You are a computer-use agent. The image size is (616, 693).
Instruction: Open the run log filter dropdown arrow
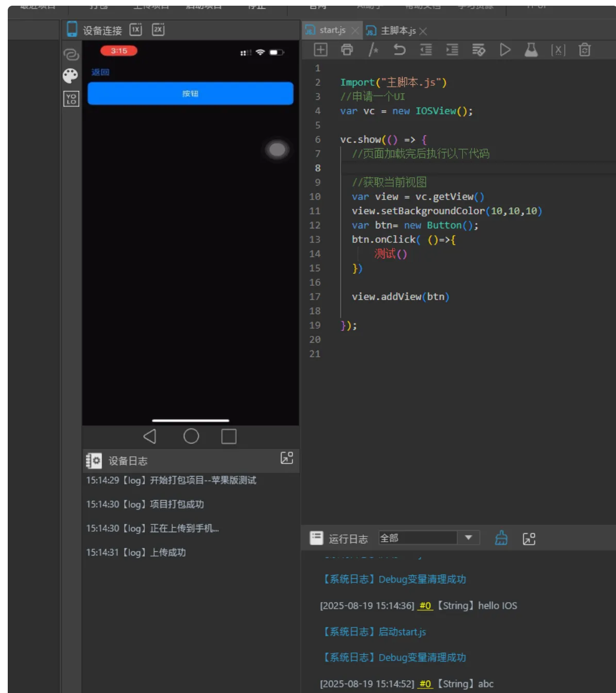(x=468, y=538)
